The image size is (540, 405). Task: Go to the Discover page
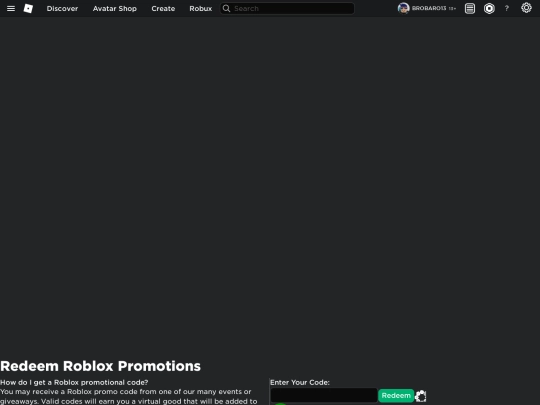click(62, 9)
